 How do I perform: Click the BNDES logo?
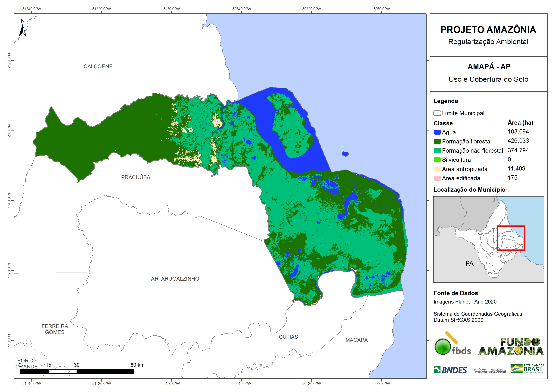(x=450, y=370)
